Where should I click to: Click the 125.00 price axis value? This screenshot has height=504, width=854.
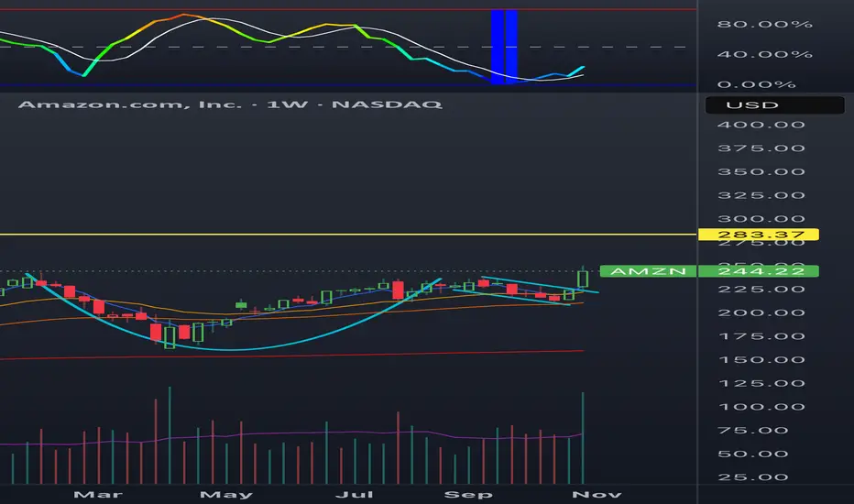click(761, 384)
